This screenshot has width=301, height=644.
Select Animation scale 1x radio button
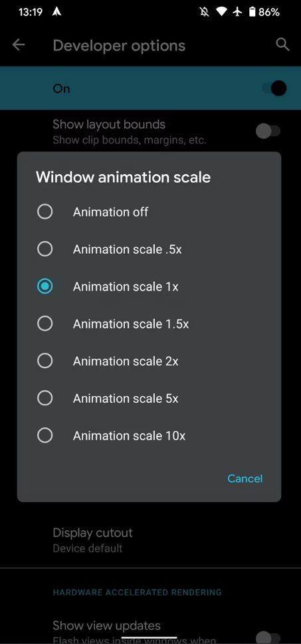tap(45, 286)
